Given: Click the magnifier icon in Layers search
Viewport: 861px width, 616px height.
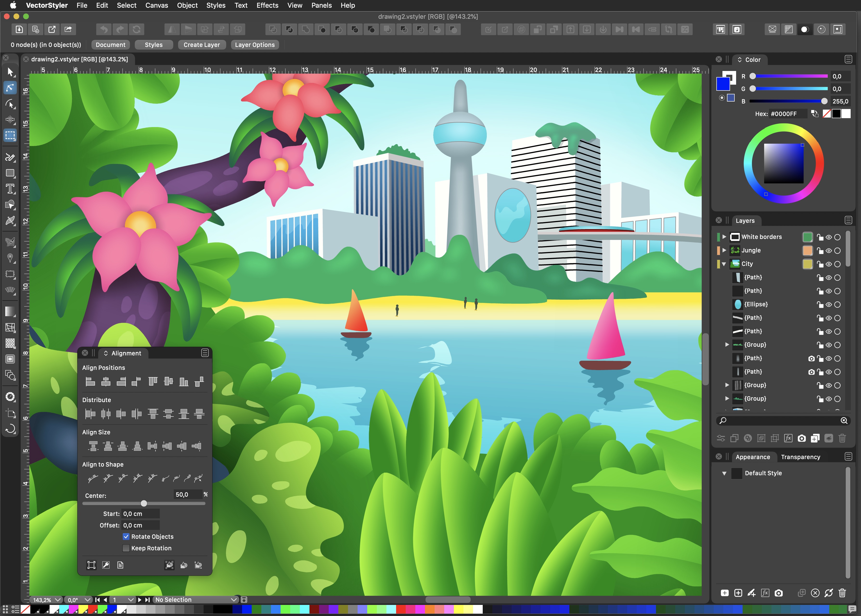Looking at the screenshot, I should pyautogui.click(x=723, y=420).
